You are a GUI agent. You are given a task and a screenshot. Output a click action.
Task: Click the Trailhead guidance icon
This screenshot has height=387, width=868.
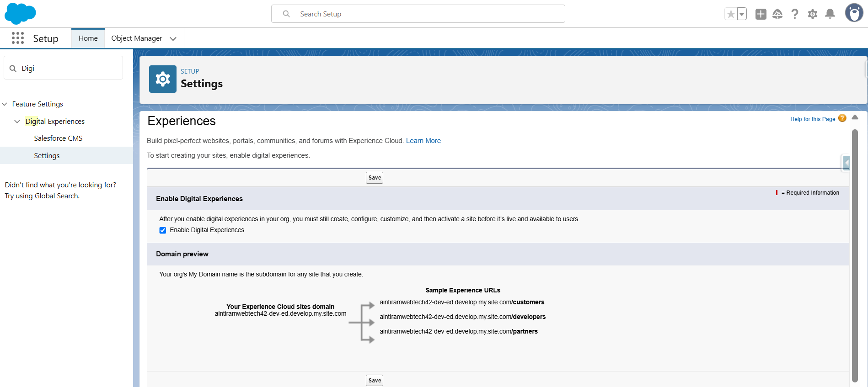(777, 14)
